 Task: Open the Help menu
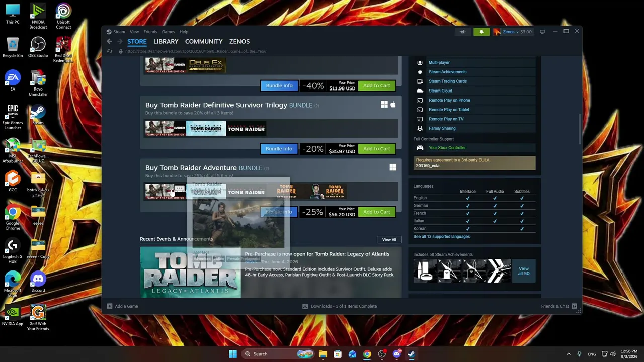click(x=184, y=32)
